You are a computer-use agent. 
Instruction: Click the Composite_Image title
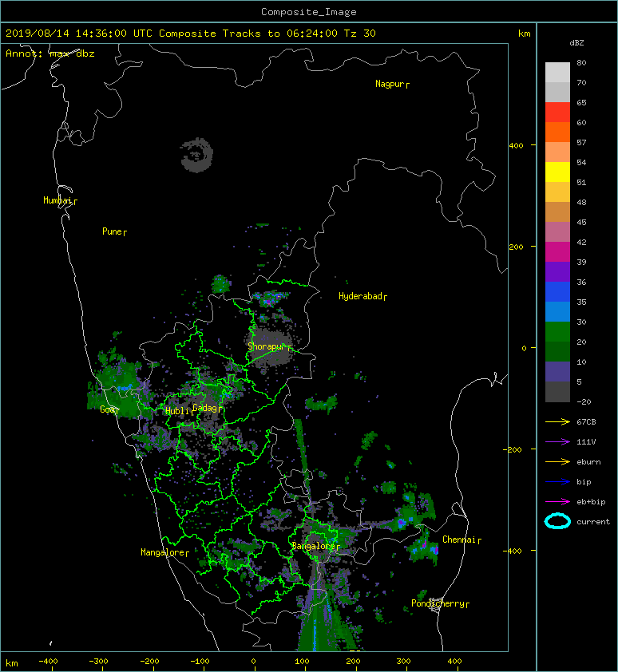[309, 12]
